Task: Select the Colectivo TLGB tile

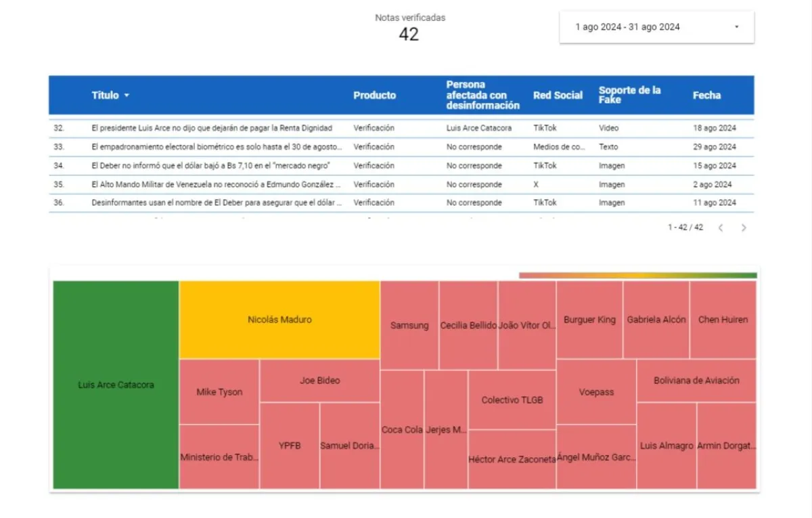Action: 512,400
